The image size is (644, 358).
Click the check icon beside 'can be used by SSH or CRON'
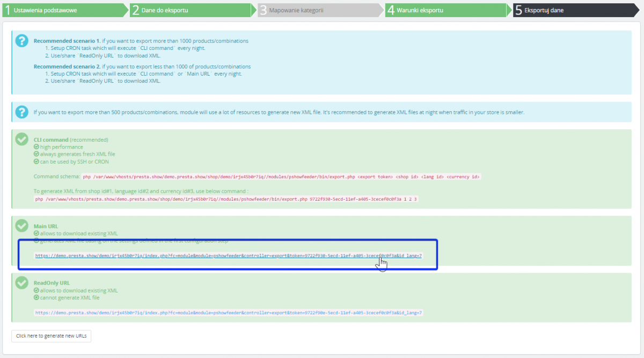coord(36,162)
